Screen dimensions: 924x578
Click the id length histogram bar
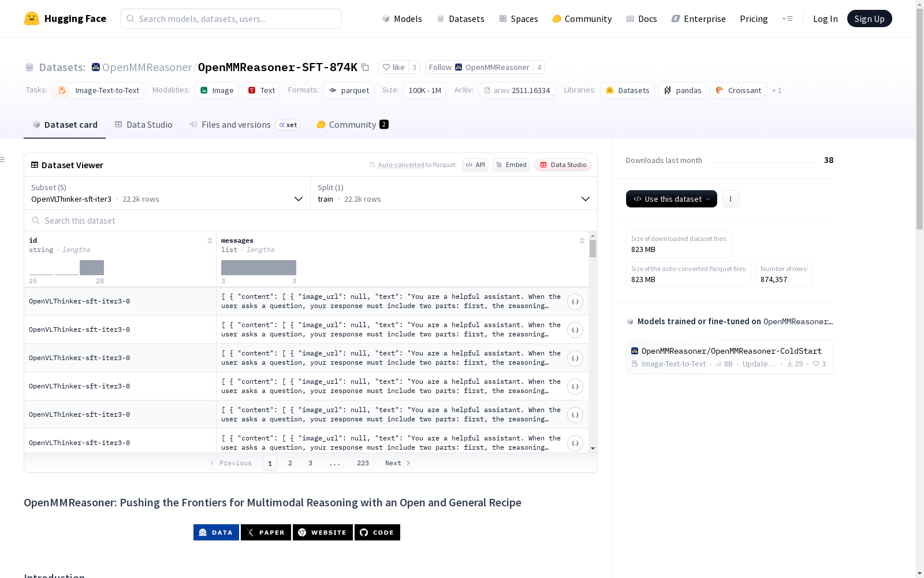(92, 268)
